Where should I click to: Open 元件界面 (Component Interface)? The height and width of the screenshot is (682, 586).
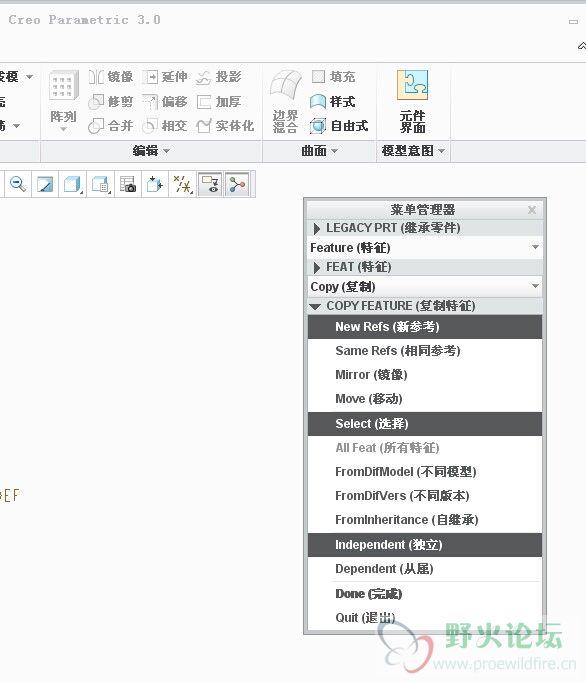click(x=412, y=101)
